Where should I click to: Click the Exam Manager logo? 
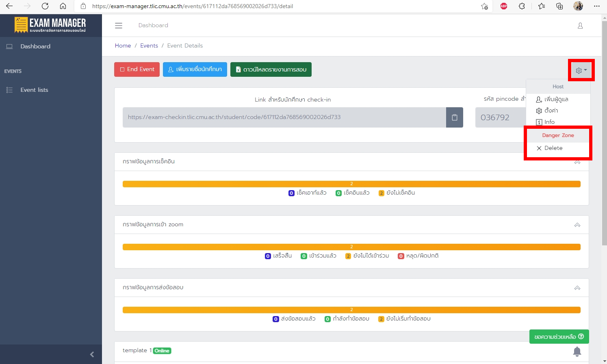point(50,25)
